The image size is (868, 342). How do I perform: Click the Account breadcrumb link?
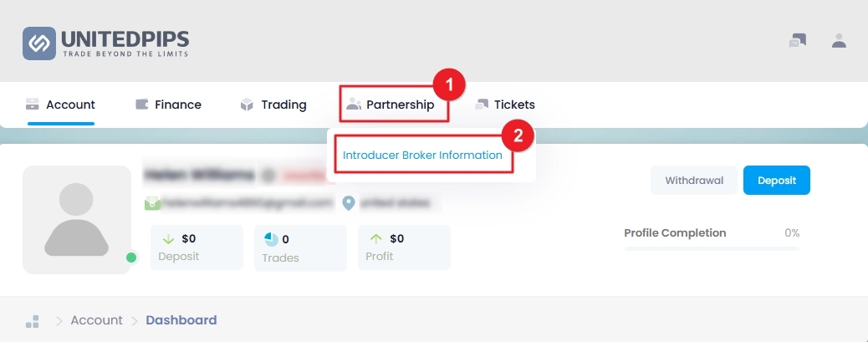pos(97,320)
